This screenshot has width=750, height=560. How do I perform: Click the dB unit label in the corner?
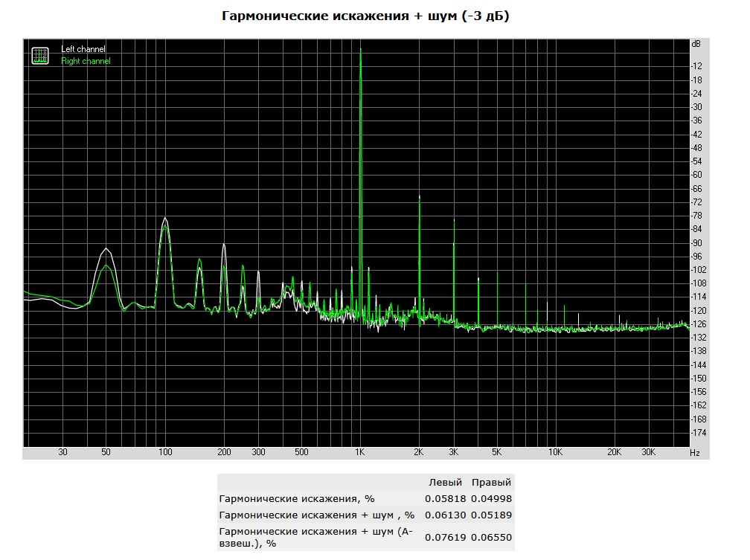click(x=696, y=44)
